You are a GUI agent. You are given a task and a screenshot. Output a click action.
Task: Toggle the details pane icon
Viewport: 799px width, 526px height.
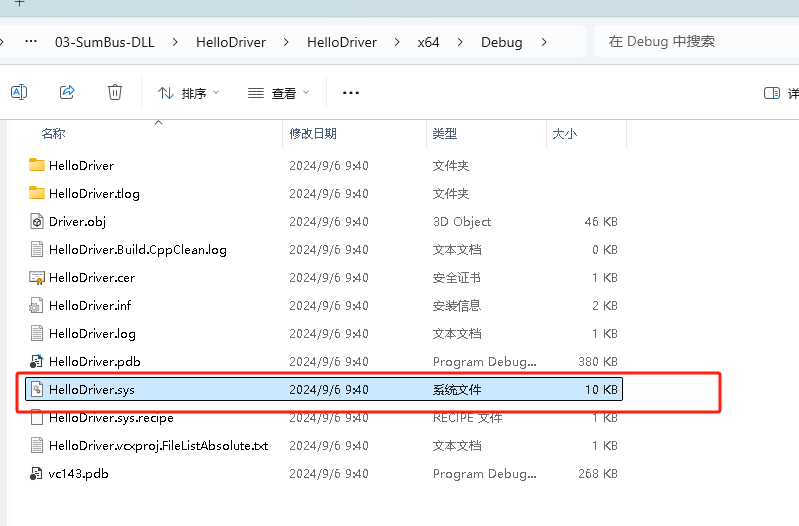[x=771, y=93]
